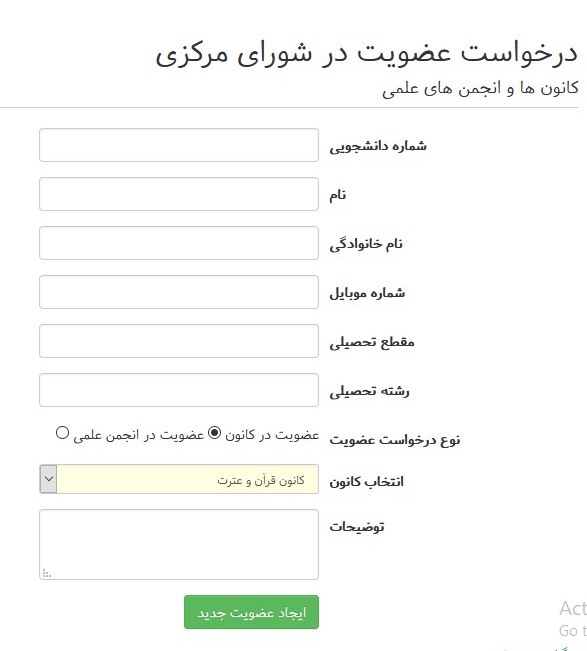Click inside the توضیحات text area
The width and height of the screenshot is (587, 651).
(x=179, y=544)
